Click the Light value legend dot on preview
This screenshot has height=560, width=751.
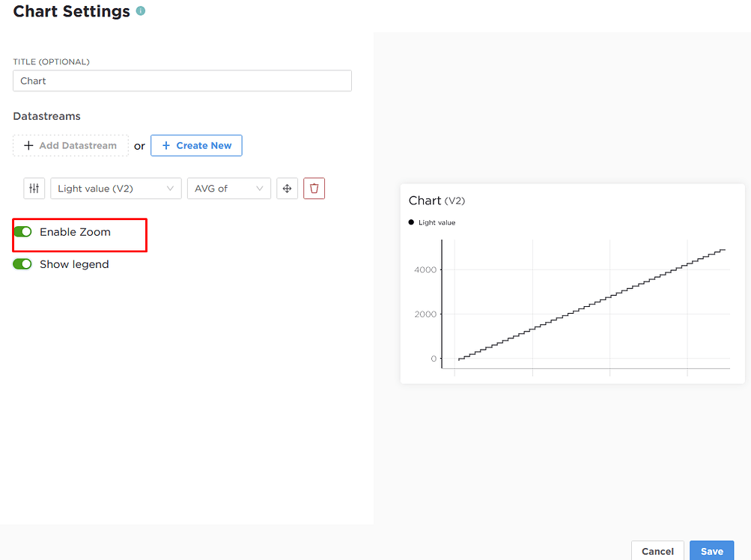pyautogui.click(x=411, y=222)
